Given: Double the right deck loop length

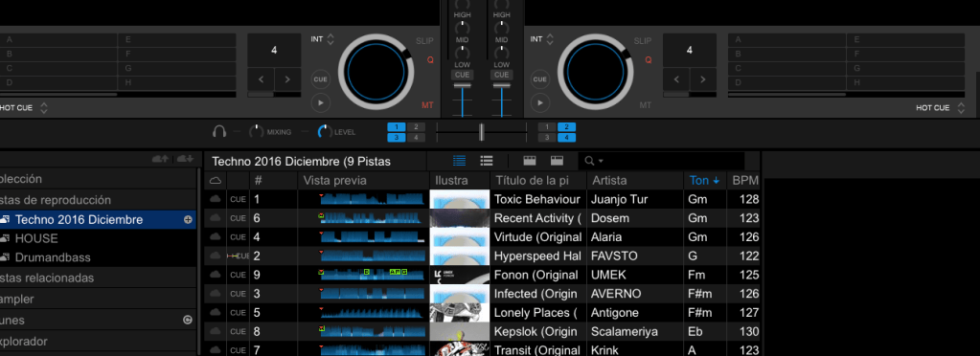Looking at the screenshot, I should coord(703,79).
